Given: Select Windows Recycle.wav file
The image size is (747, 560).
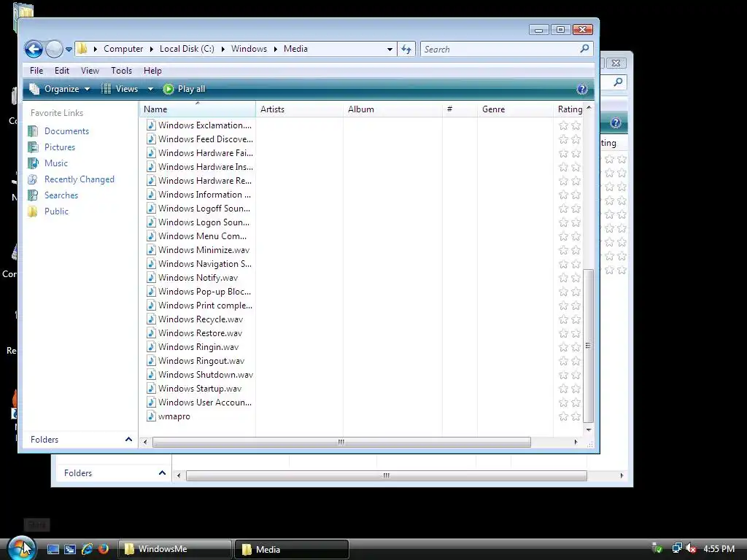Looking at the screenshot, I should 201,319.
